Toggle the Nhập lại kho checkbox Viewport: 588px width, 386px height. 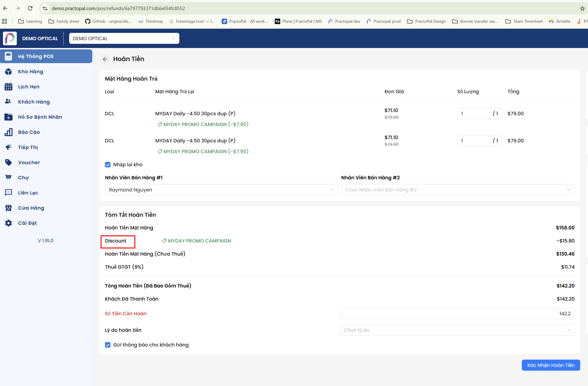pyautogui.click(x=108, y=165)
